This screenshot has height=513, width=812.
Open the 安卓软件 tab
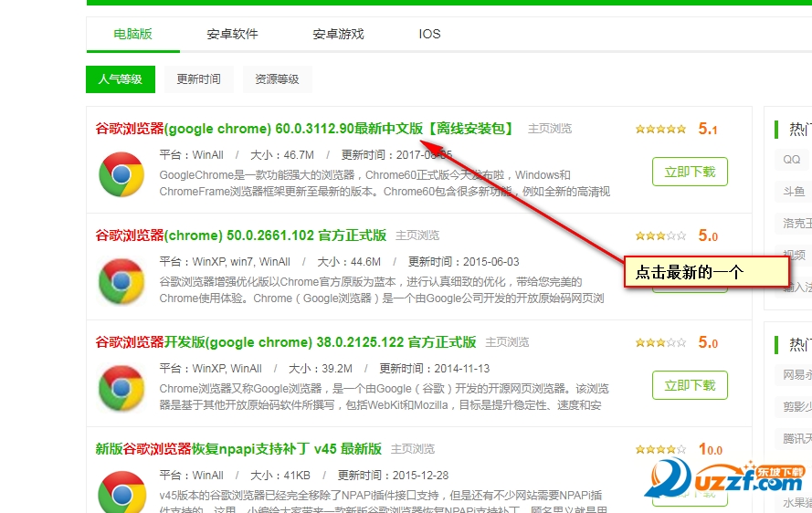232,35
